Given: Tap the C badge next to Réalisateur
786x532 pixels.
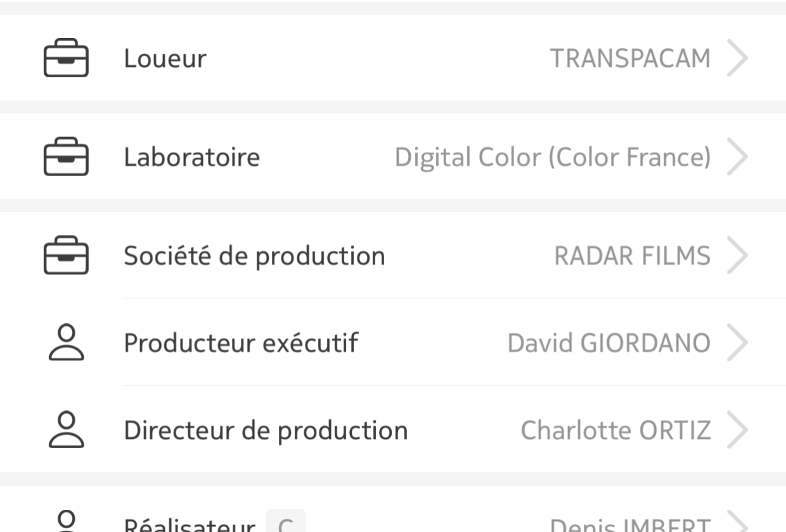Looking at the screenshot, I should point(285,521).
